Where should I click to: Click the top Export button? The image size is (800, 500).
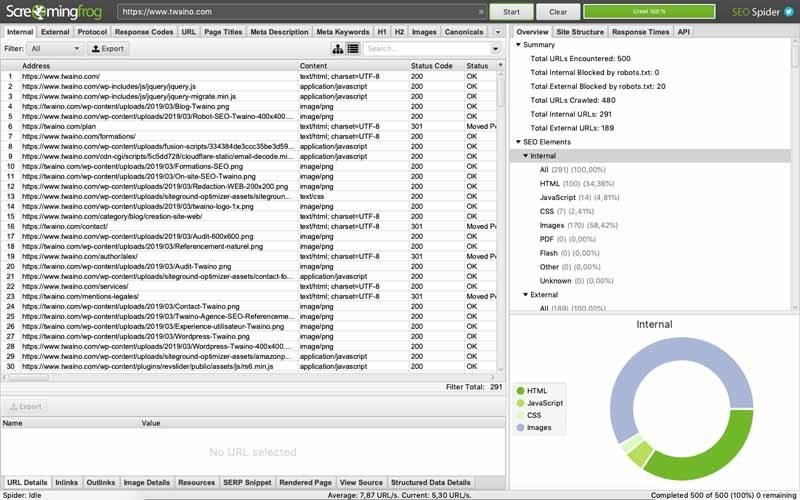pyautogui.click(x=108, y=48)
